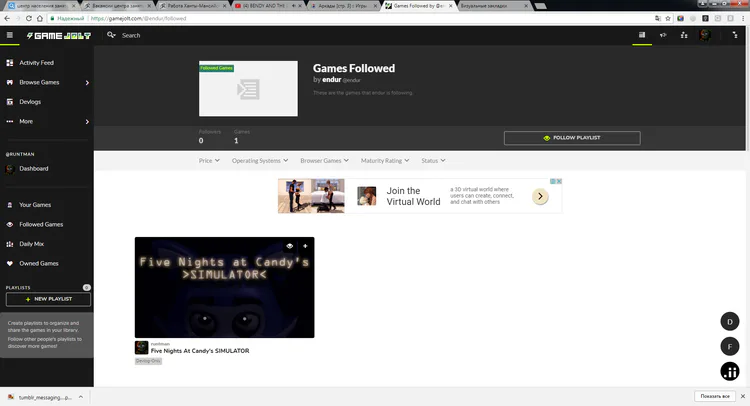Click plus icon on game thumbnail
The image size is (750, 406).
(305, 246)
